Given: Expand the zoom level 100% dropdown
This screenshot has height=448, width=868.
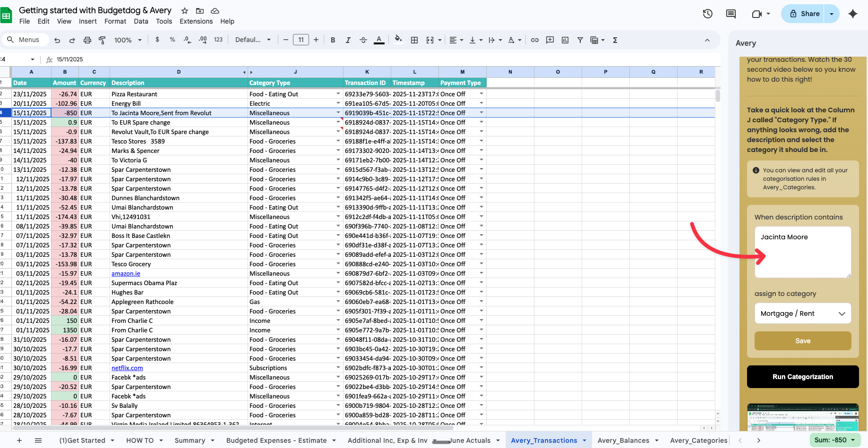Looking at the screenshot, I should 128,40.
